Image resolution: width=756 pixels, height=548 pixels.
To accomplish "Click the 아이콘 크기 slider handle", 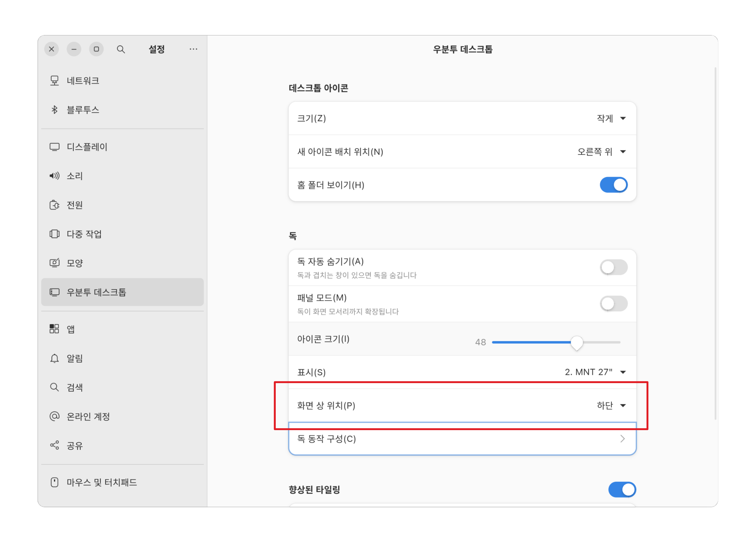I will (x=577, y=343).
